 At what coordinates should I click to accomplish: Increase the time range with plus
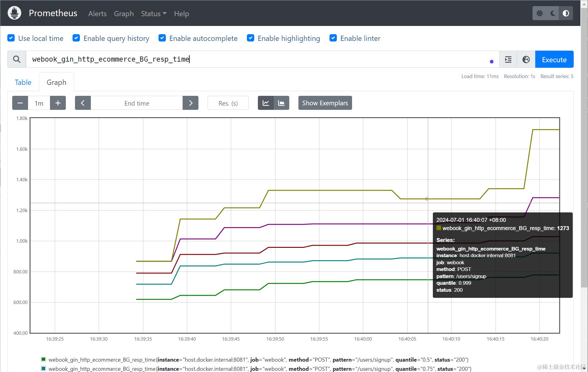[x=58, y=103]
